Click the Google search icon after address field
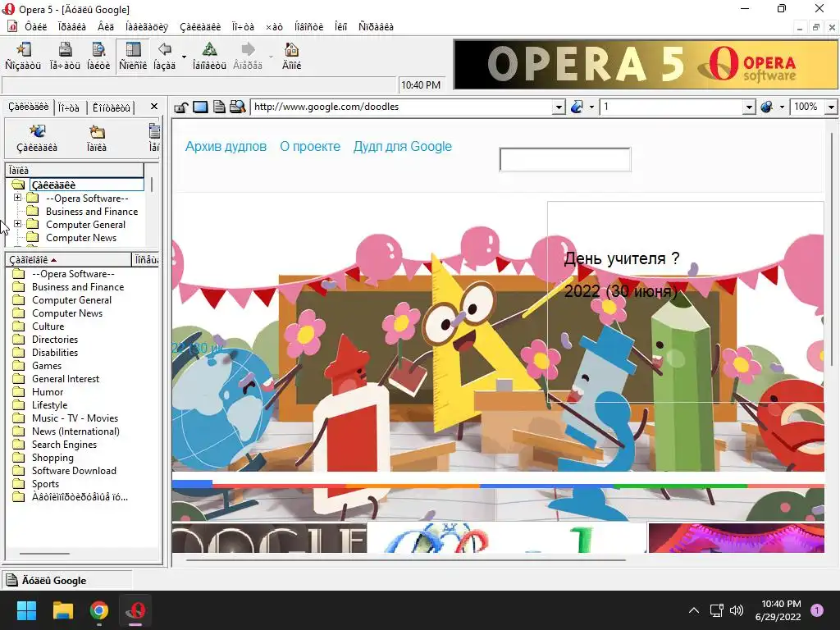Screen dimensions: 840x630 click(577, 107)
